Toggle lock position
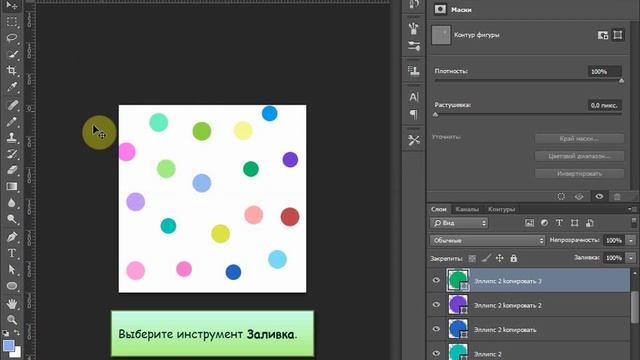640x360 pixels. [x=500, y=258]
